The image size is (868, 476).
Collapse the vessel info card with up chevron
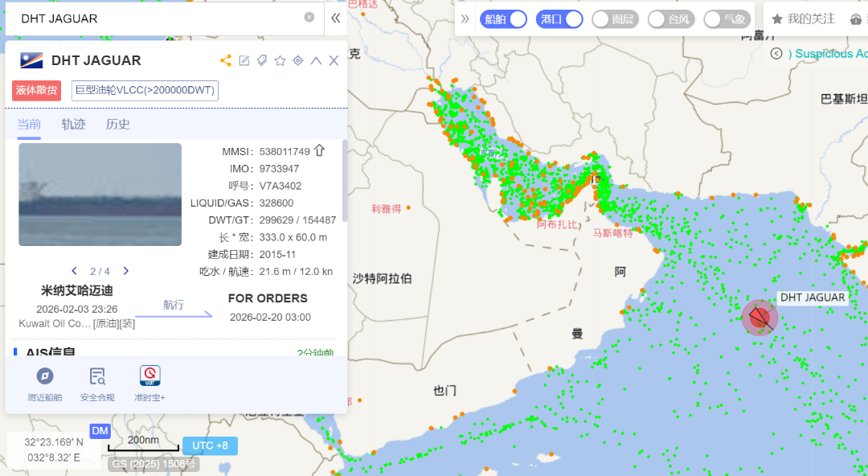tap(316, 61)
